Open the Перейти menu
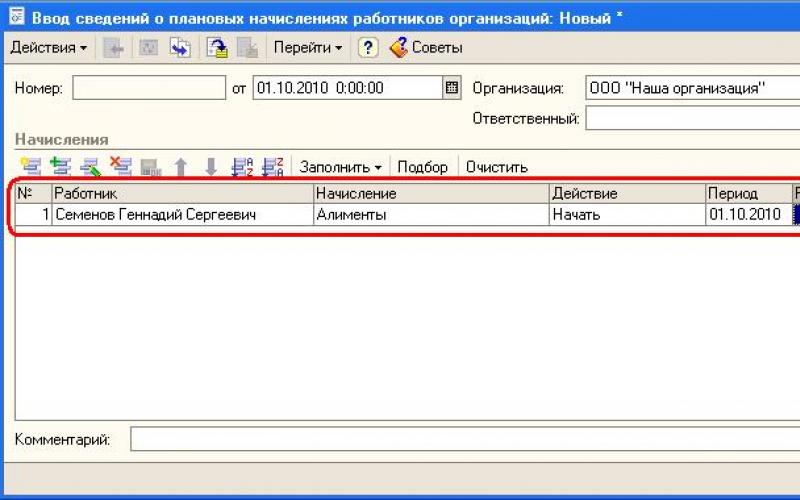The image size is (800, 500). [x=308, y=47]
